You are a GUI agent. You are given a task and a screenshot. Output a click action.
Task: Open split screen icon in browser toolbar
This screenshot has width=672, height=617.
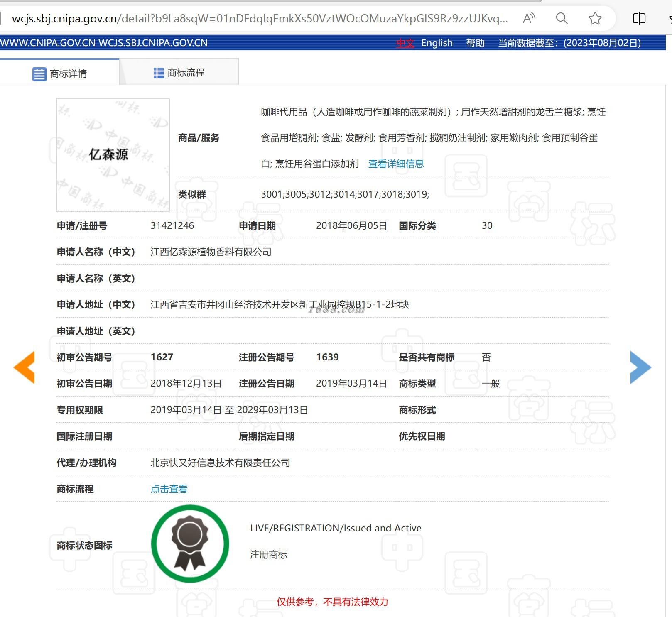click(x=639, y=18)
